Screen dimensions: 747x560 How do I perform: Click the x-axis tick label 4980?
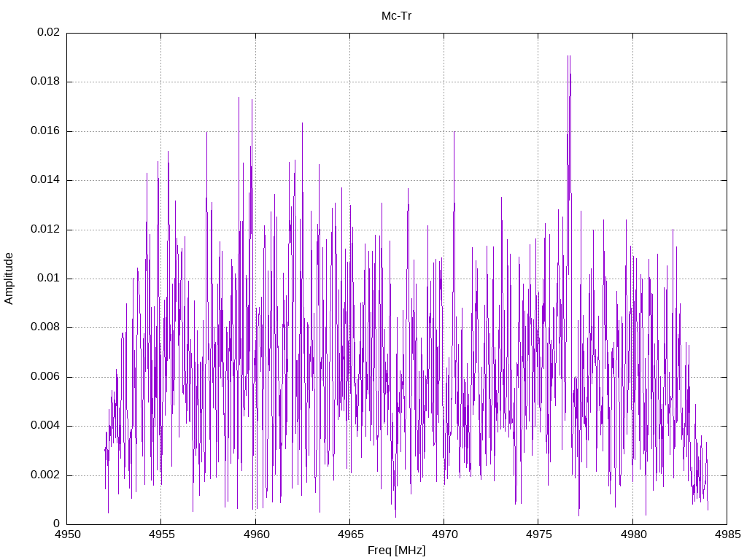click(x=633, y=534)
